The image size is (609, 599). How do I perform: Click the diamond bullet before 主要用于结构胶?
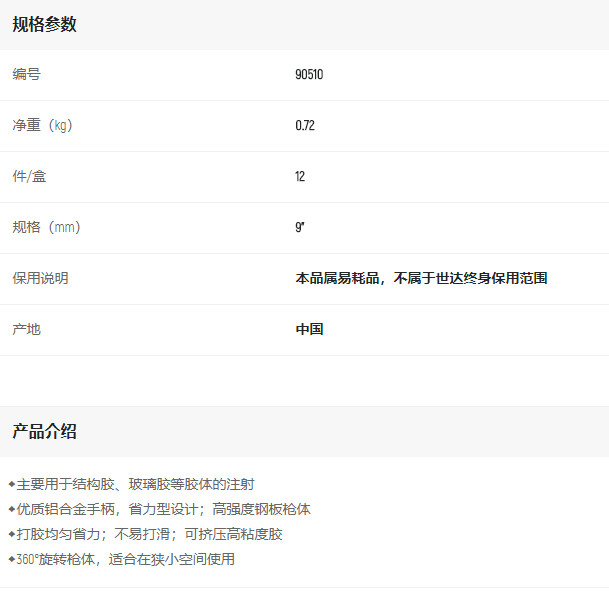click(x=12, y=484)
